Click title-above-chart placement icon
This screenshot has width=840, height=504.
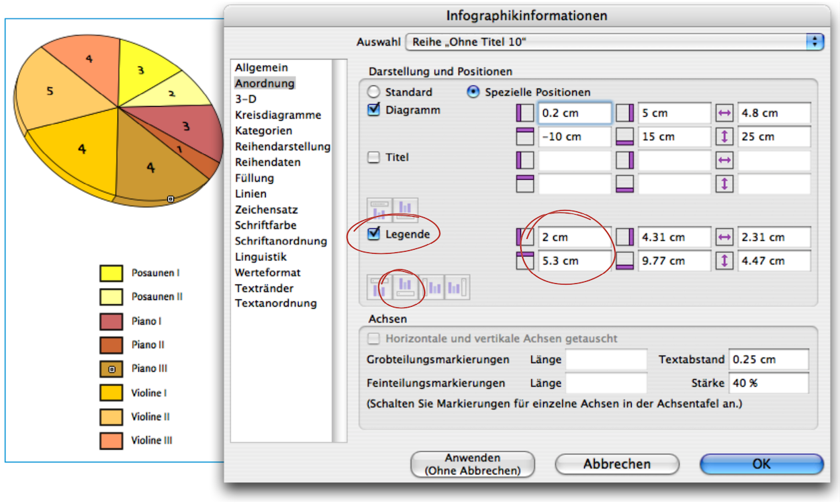379,210
